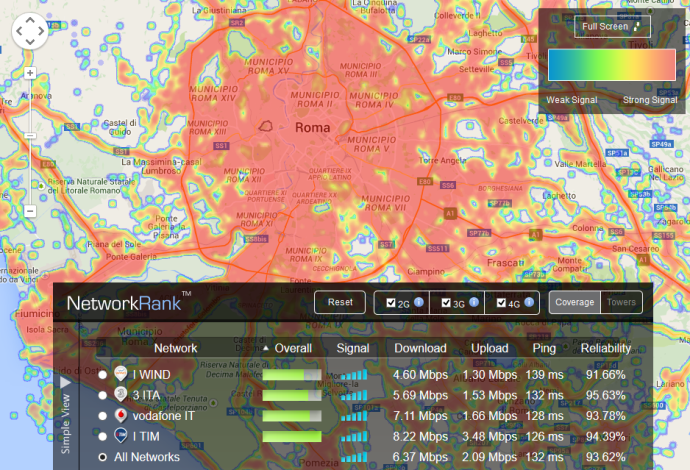Click the NetworkRank logo
This screenshot has width=690, height=470.
[x=128, y=303]
